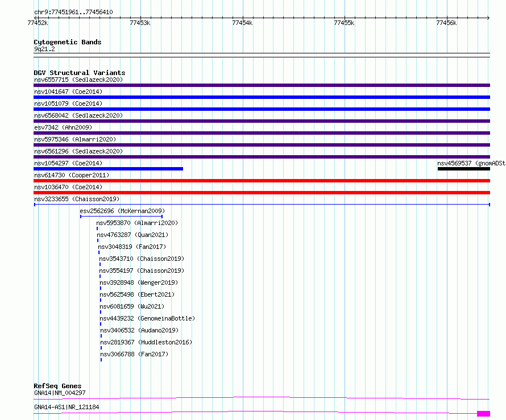
Task: Open nsv3928948 (Wenger2019) label
Action: click(x=139, y=282)
